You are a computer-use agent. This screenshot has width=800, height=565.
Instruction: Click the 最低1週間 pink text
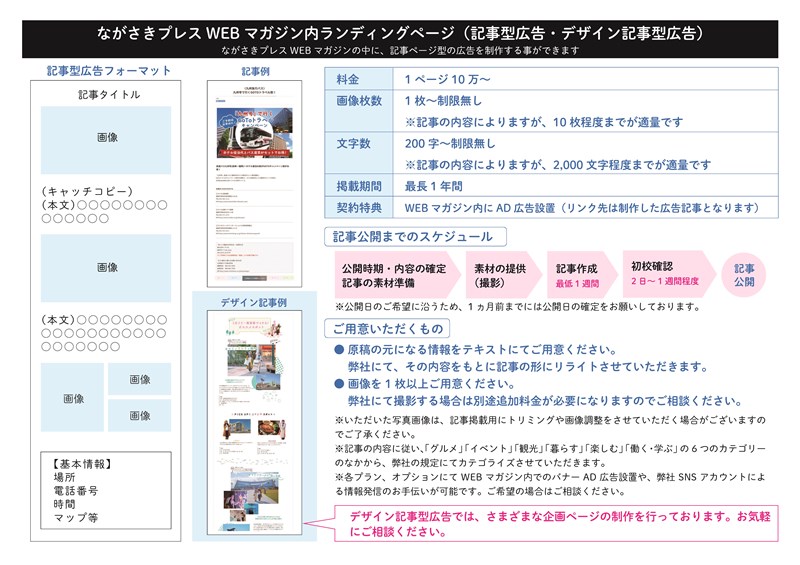577,283
